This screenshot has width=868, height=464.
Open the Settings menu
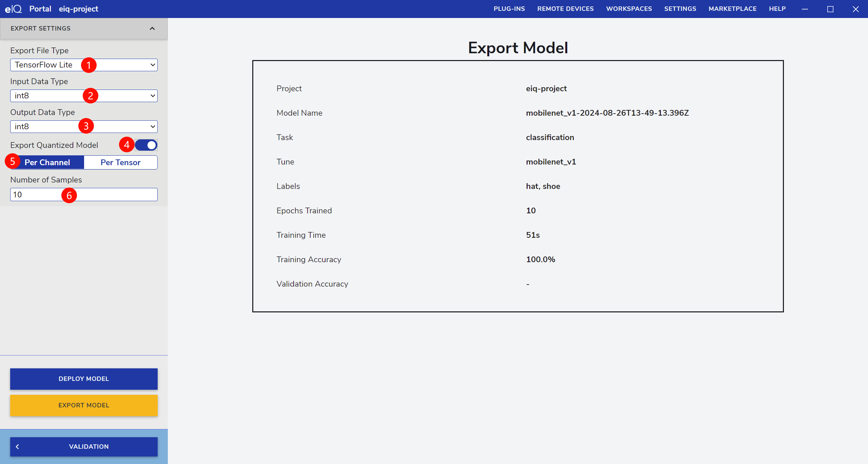[680, 9]
